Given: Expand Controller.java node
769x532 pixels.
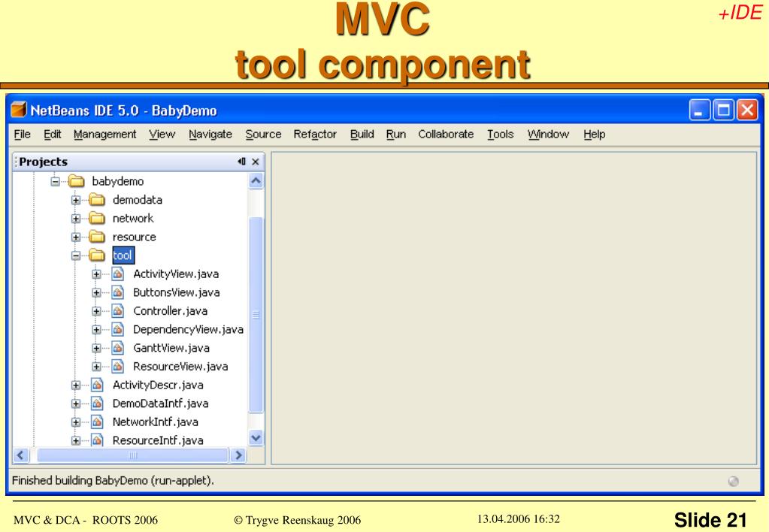Looking at the screenshot, I should [97, 311].
